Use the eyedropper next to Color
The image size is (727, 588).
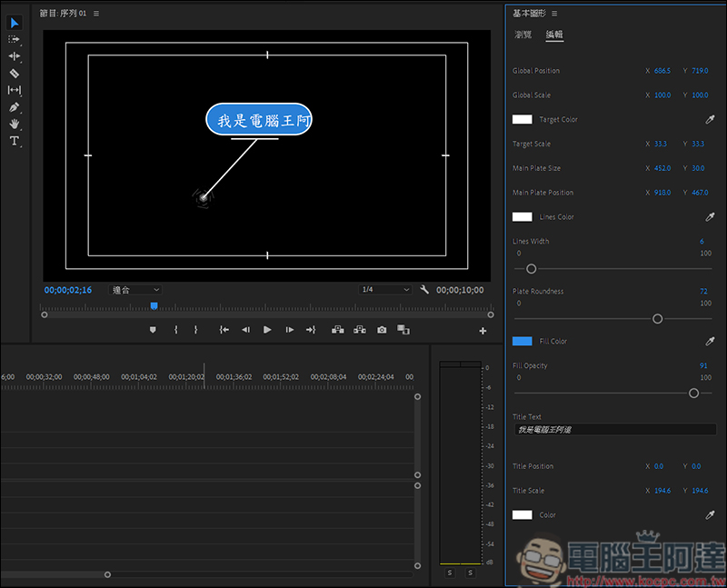[710, 515]
